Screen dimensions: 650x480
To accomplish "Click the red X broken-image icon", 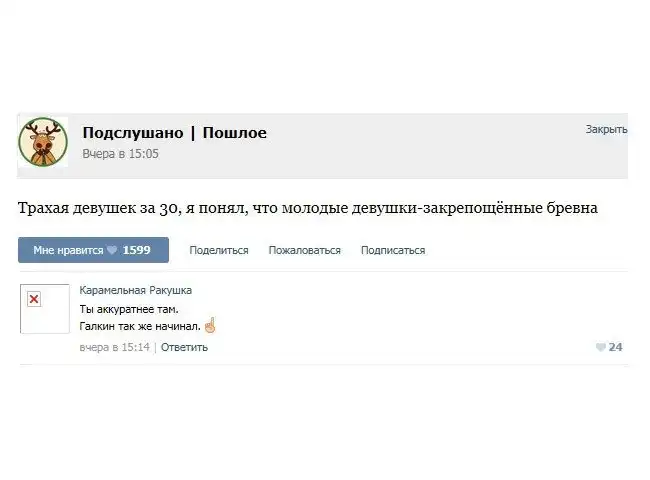I will (x=34, y=299).
